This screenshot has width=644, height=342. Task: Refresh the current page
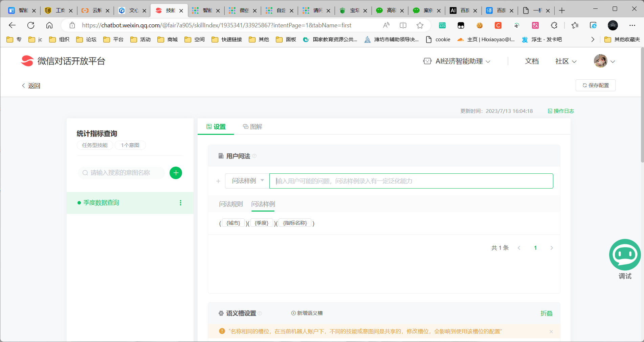point(31,25)
